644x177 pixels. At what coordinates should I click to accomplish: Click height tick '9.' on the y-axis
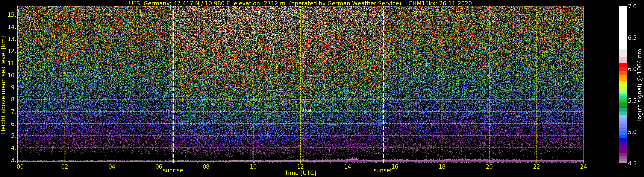coord(13,87)
